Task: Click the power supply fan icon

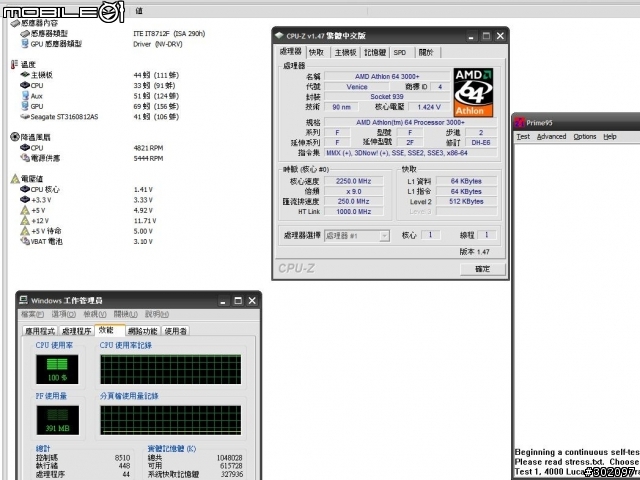Action: point(25,158)
